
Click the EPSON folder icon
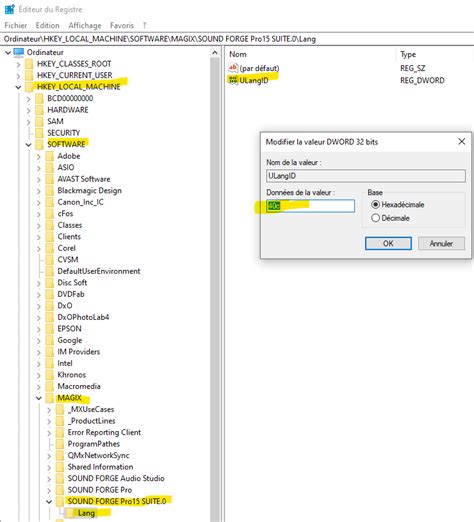point(50,329)
